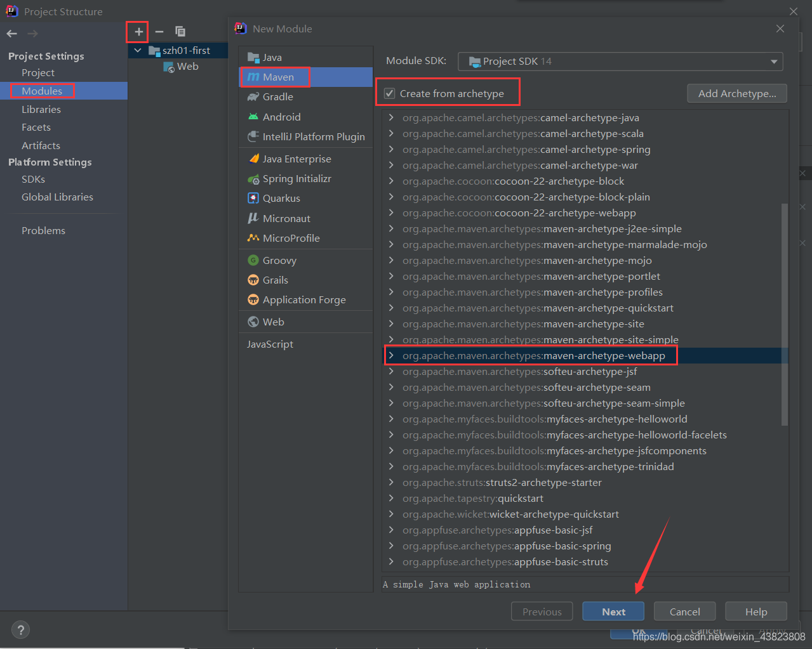Select myfaces-archetype-trinidad row
The height and width of the screenshot is (649, 812).
coord(584,466)
